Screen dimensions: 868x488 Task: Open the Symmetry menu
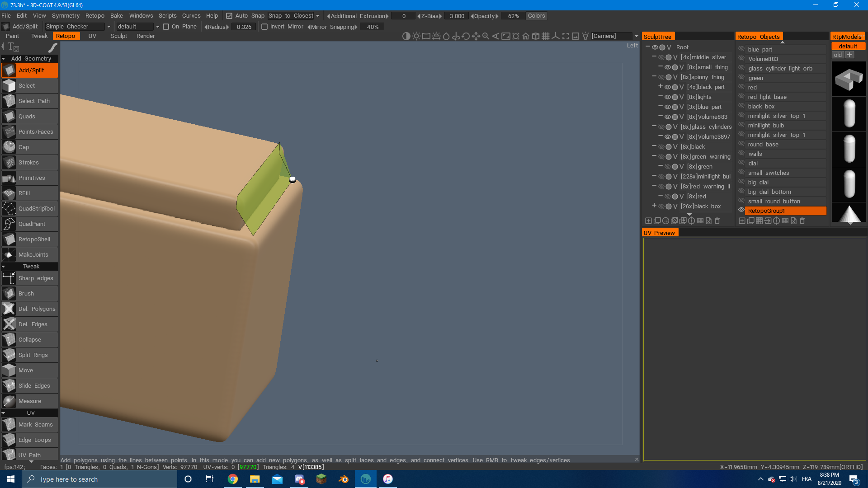66,16
